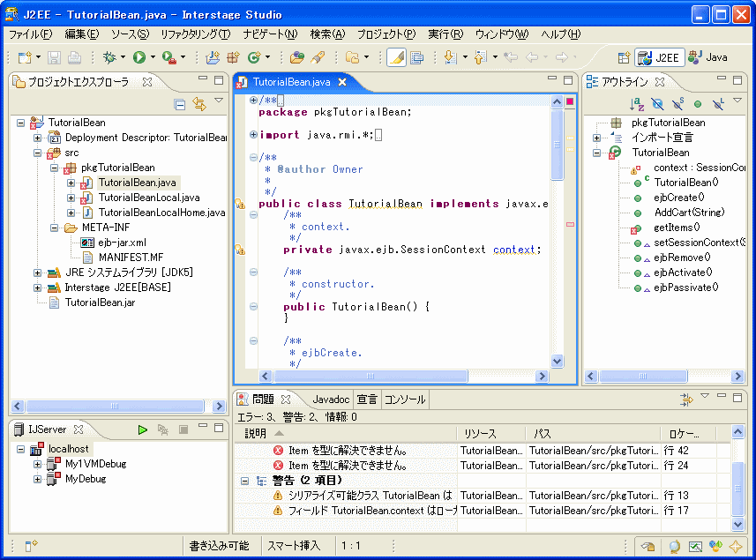The width and height of the screenshot is (756, 560).
Task: Expand the Deployment Descriptor node
Action: click(38, 138)
